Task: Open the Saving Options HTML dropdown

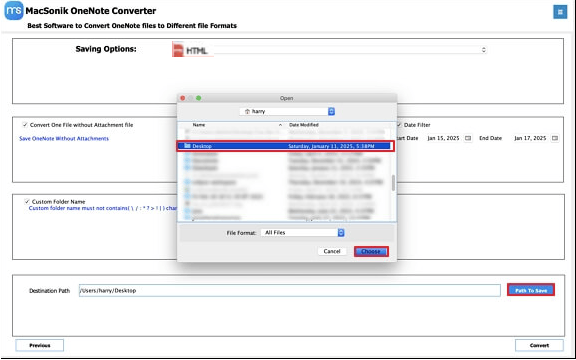Action: coord(330,50)
